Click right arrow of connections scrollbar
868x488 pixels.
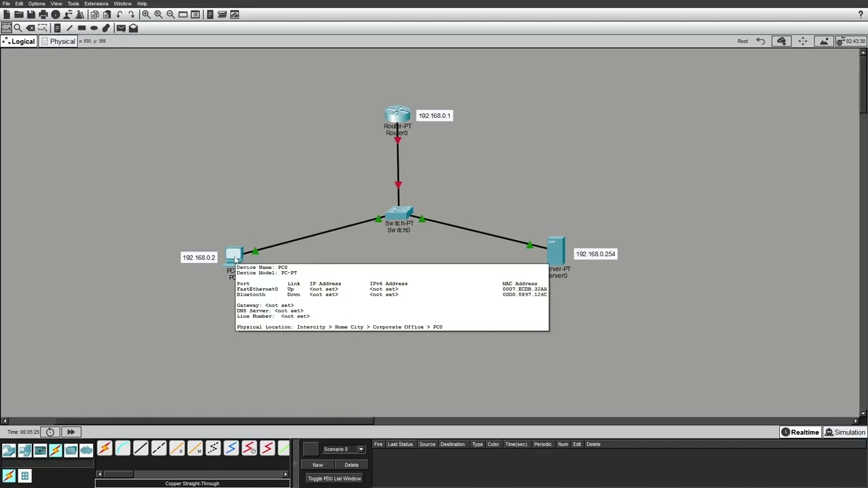coord(285,474)
